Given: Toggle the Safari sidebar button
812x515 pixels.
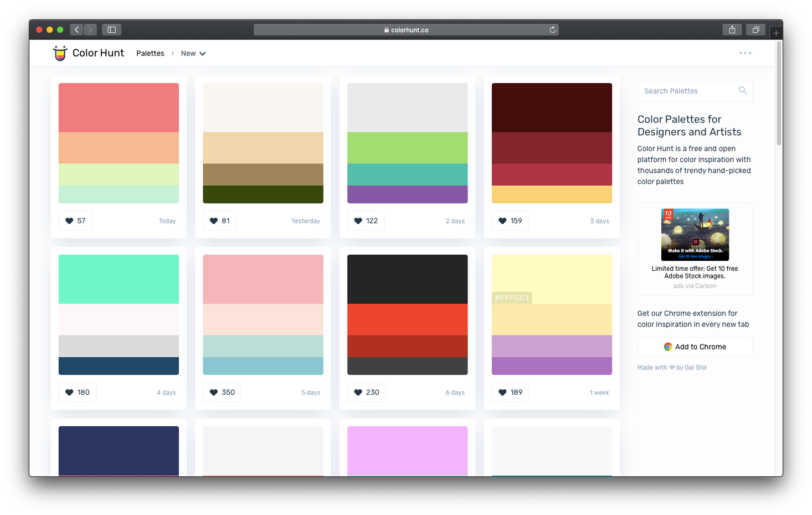Looking at the screenshot, I should tap(111, 30).
